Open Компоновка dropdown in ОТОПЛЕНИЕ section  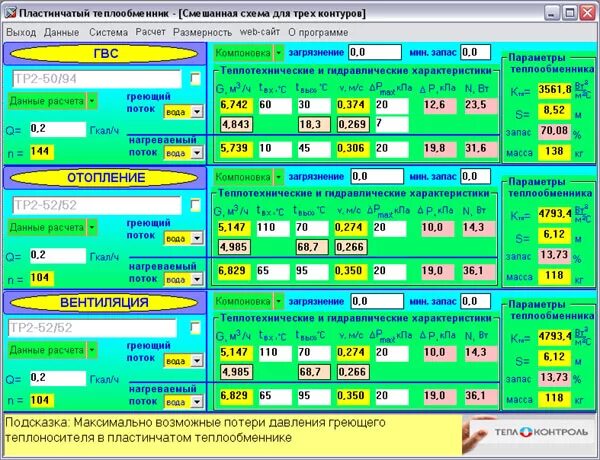pos(279,177)
